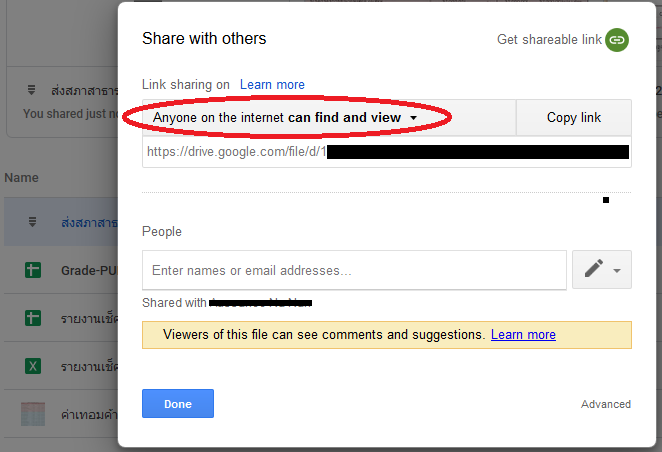Click Learn more in the yellow viewers notice
662x452 pixels.
[523, 335]
